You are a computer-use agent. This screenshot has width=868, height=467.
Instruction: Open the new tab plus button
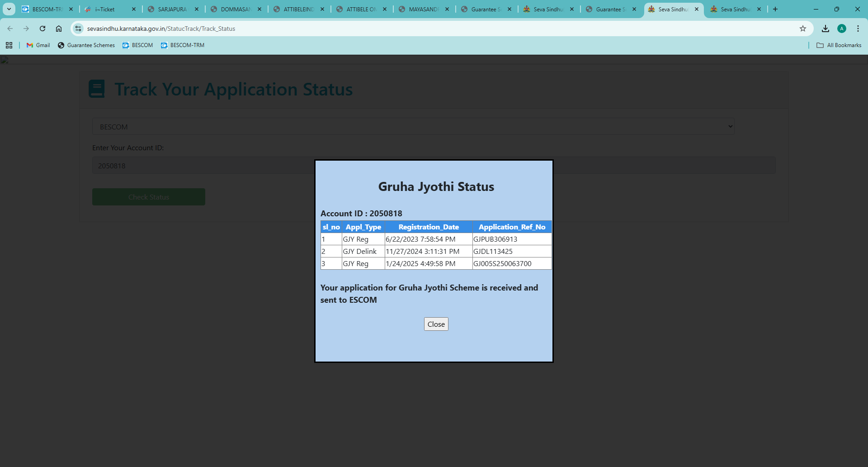[775, 9]
